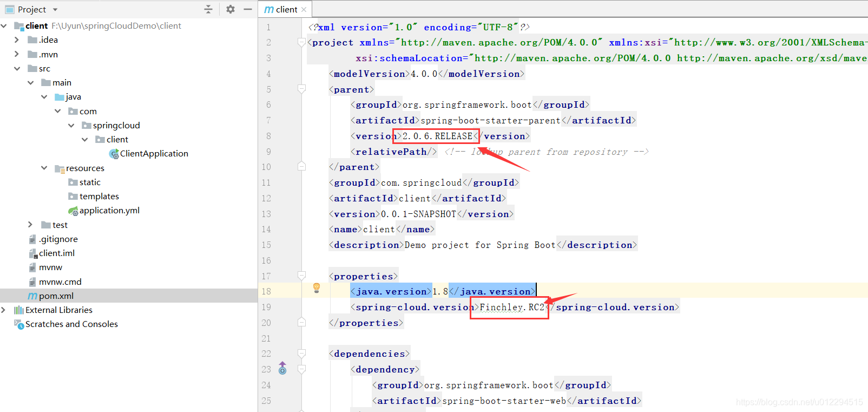Open the Project view dropdown
Image resolution: width=868 pixels, height=412 pixels.
[x=55, y=10]
